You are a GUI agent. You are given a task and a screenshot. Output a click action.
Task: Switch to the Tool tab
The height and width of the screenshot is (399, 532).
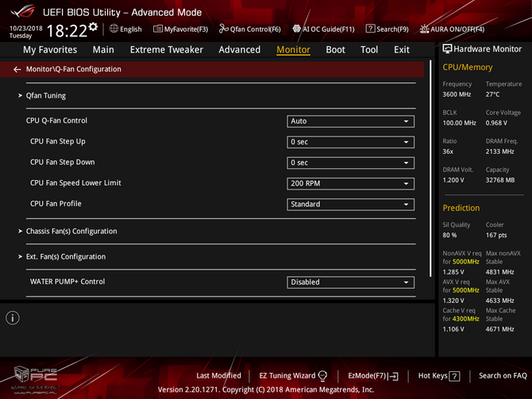tap(369, 50)
